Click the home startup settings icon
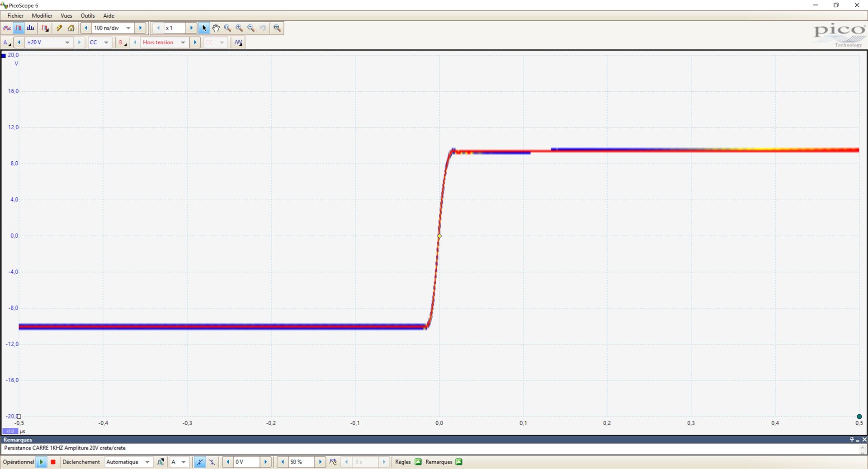Screen dimensions: 868x469 pos(71,28)
